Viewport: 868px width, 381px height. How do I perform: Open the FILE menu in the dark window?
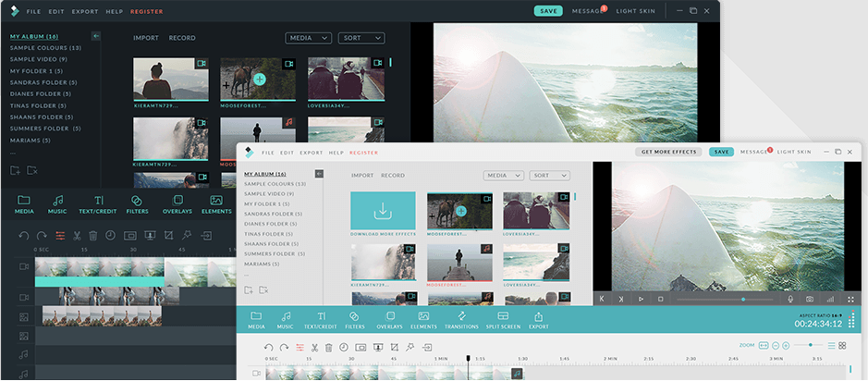pyautogui.click(x=34, y=12)
